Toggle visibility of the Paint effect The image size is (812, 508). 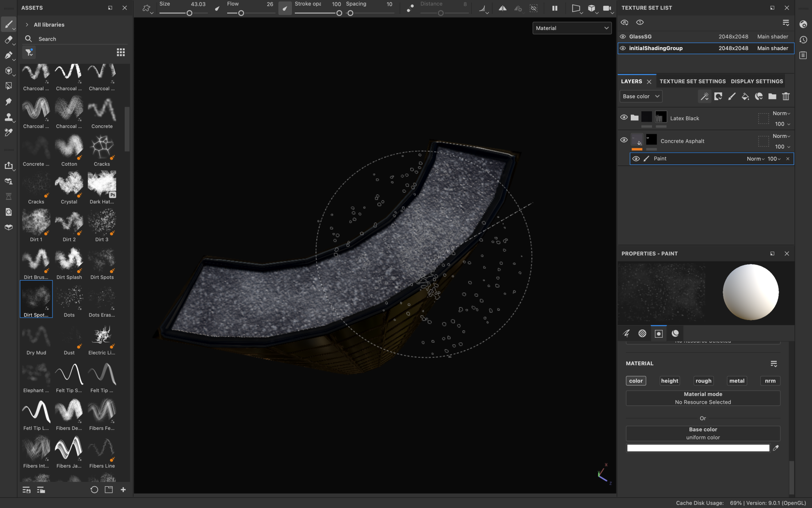[636, 158]
